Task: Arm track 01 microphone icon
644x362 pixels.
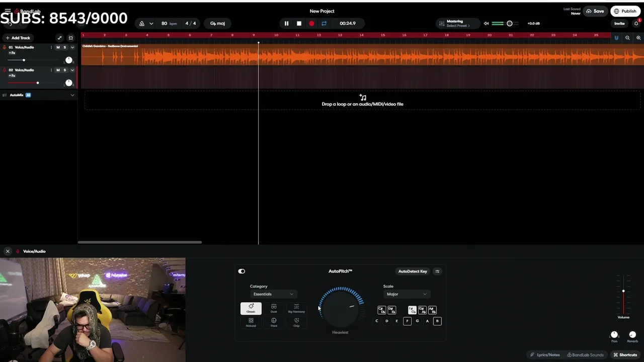Action: pos(5,47)
